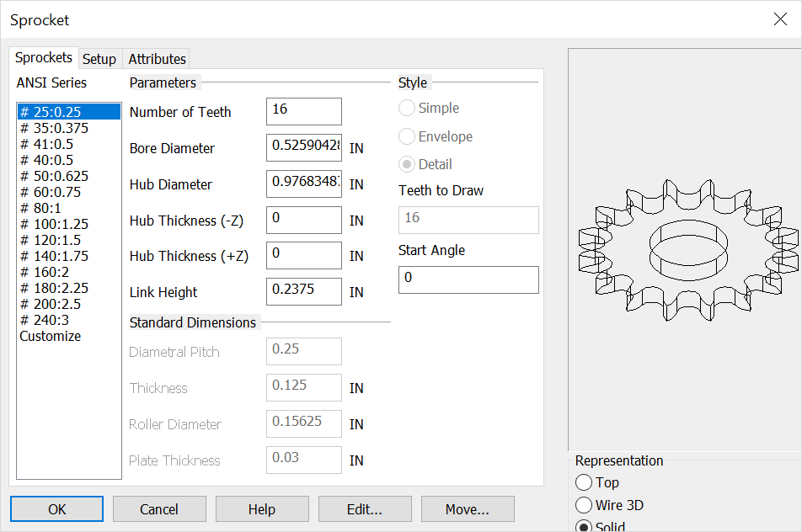Click the Start Angle input field
The height and width of the screenshot is (532, 802).
tap(468, 279)
